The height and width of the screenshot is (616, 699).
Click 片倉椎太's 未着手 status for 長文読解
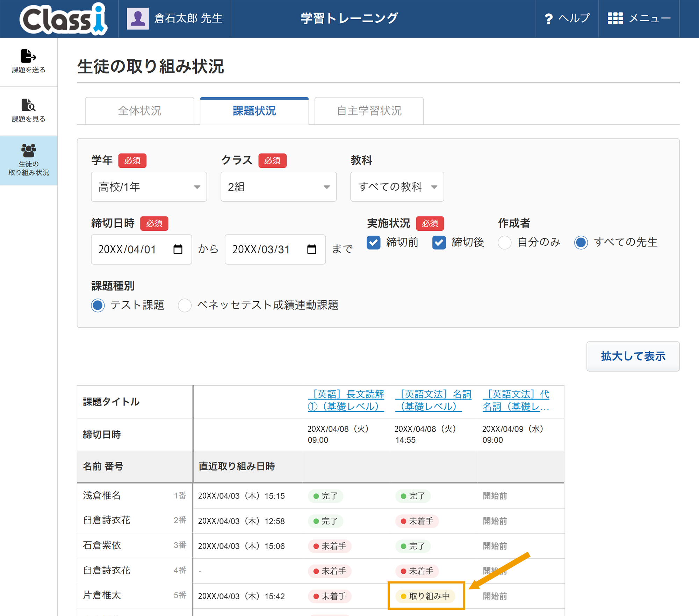pyautogui.click(x=330, y=596)
